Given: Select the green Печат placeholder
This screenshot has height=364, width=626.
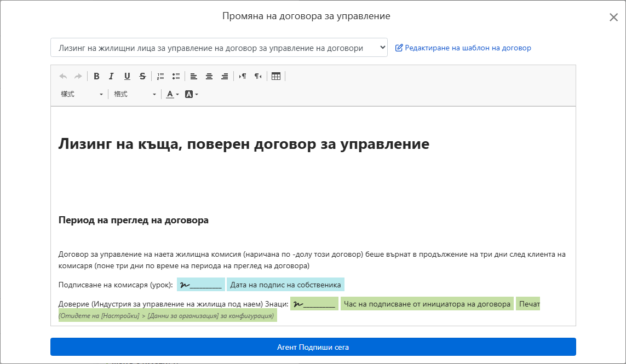Looking at the screenshot, I should 528,304.
